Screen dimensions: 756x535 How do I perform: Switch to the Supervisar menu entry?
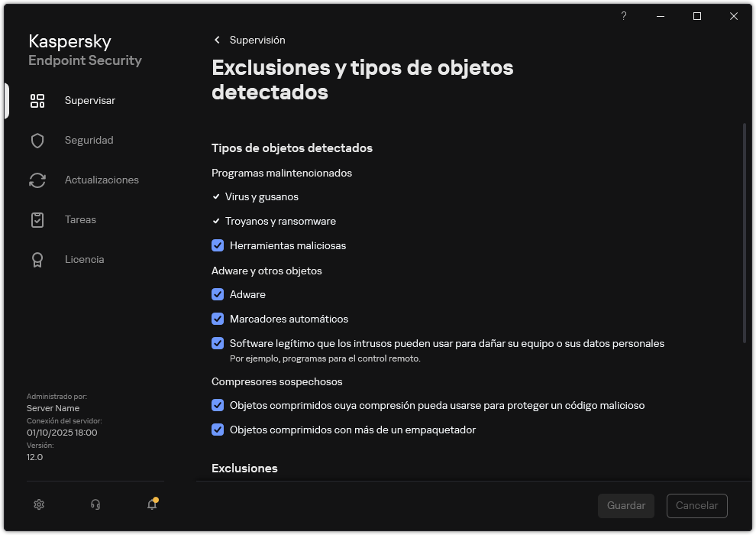pyautogui.click(x=89, y=100)
